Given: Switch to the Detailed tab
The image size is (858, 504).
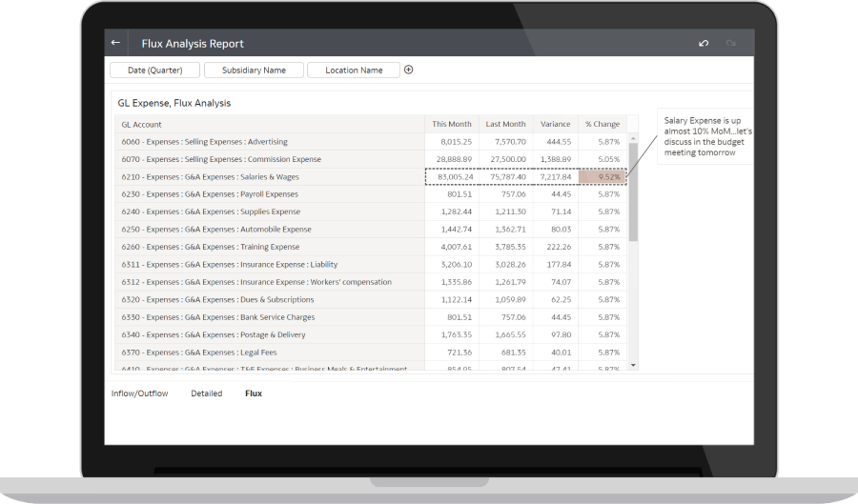Looking at the screenshot, I should point(206,393).
